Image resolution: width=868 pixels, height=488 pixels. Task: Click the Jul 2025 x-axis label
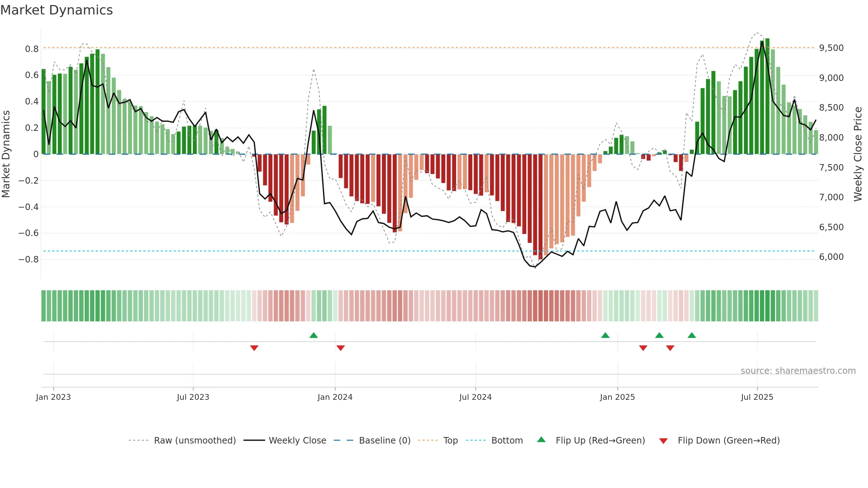click(757, 397)
